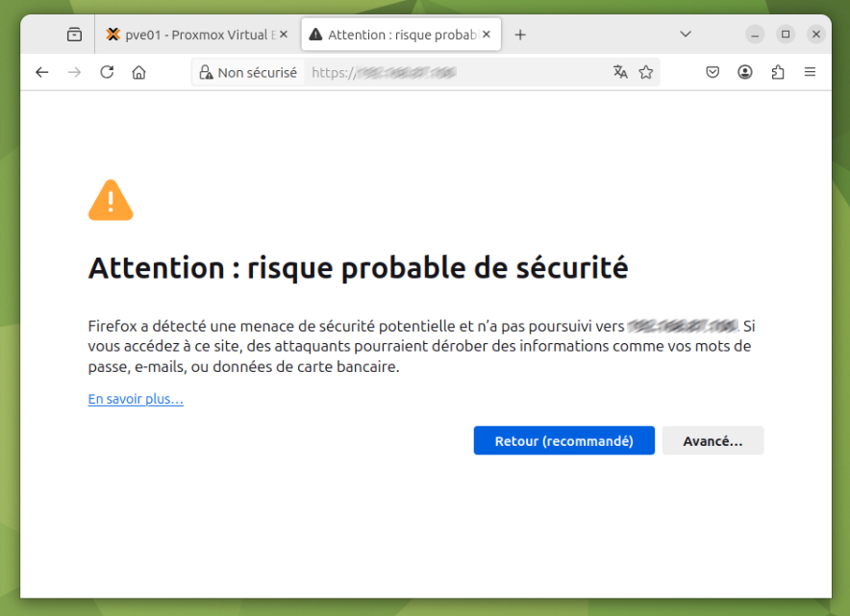
Task: Select the Attention risque probable tab
Action: 401,35
